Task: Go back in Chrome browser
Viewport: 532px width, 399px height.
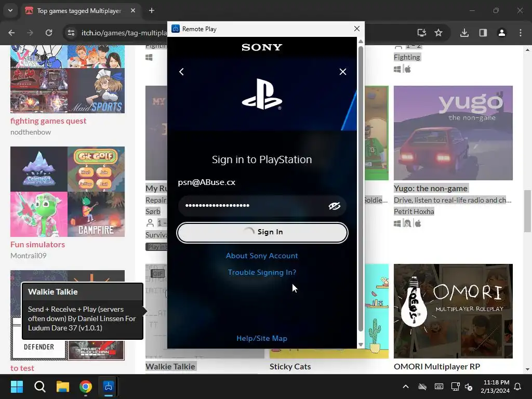Action: pos(11,33)
